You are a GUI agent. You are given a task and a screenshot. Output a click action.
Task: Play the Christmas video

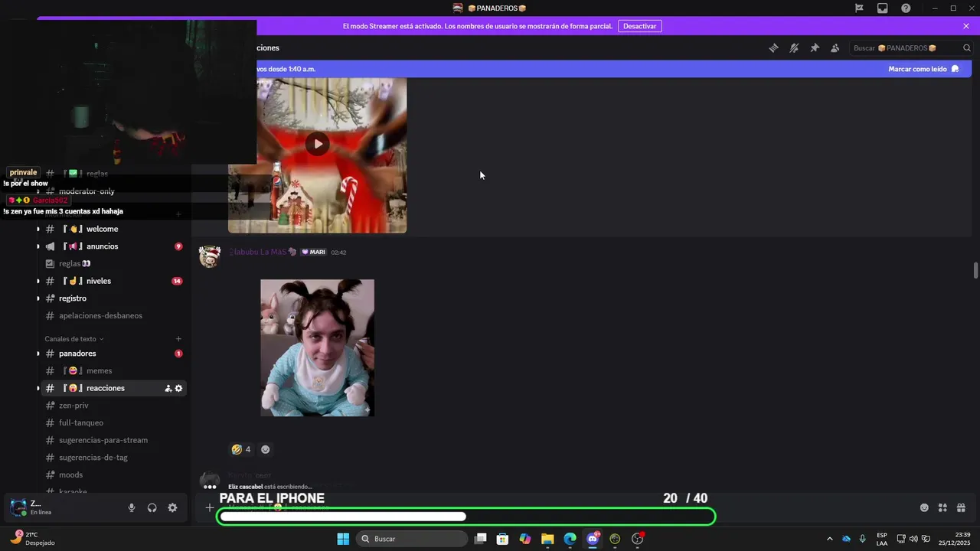(317, 144)
